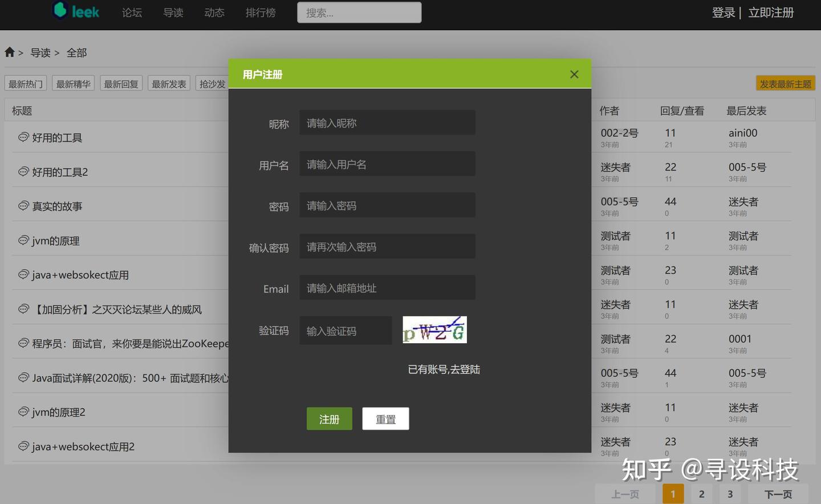This screenshot has width=821, height=504.
Task: Go to page 2 in pagination
Action: click(701, 494)
